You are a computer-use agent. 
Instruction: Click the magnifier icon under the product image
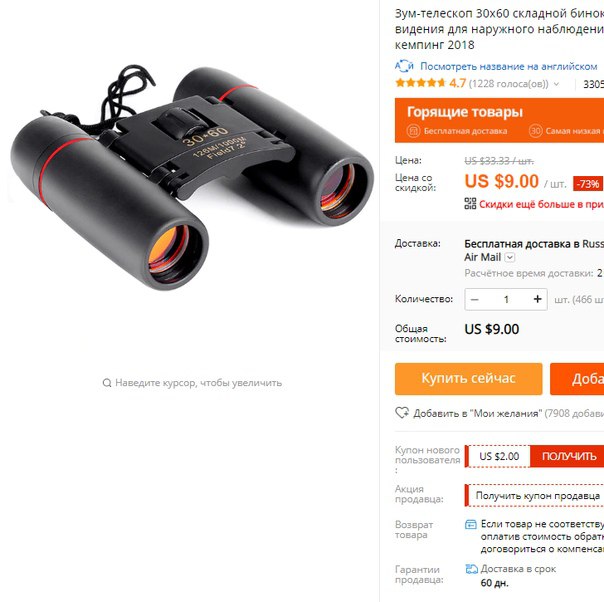coord(107,383)
